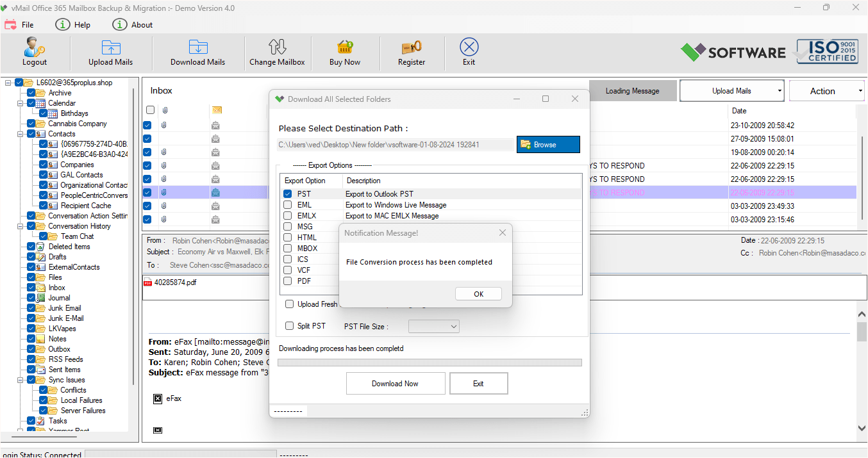Click OK in the Notification Message dialog
This screenshot has width=868, height=458.
tap(478, 294)
